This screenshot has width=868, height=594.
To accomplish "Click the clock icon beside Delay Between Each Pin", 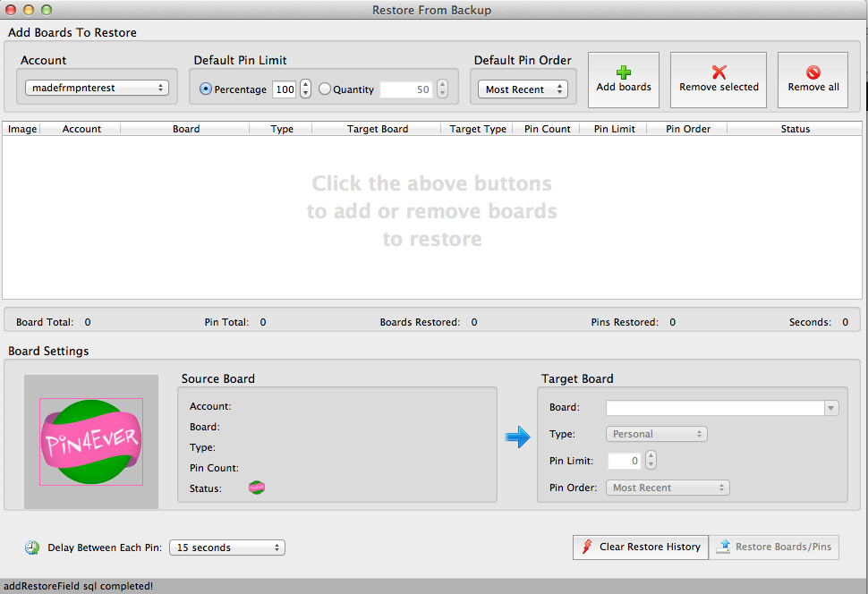I will click(32, 547).
